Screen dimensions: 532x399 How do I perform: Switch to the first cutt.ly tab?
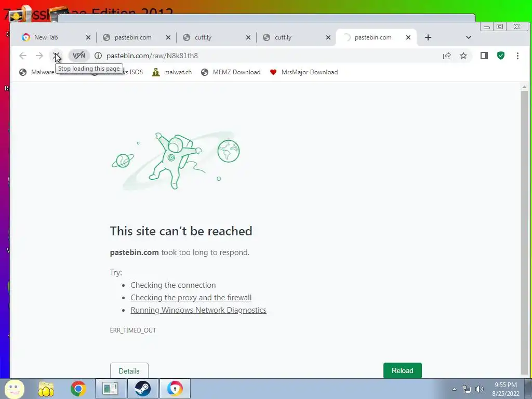(213, 37)
